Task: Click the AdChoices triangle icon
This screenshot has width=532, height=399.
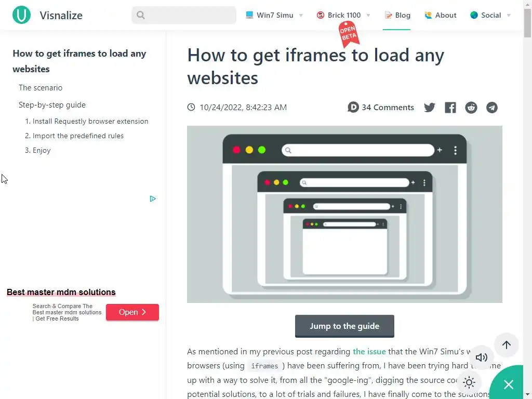Action: tap(153, 199)
